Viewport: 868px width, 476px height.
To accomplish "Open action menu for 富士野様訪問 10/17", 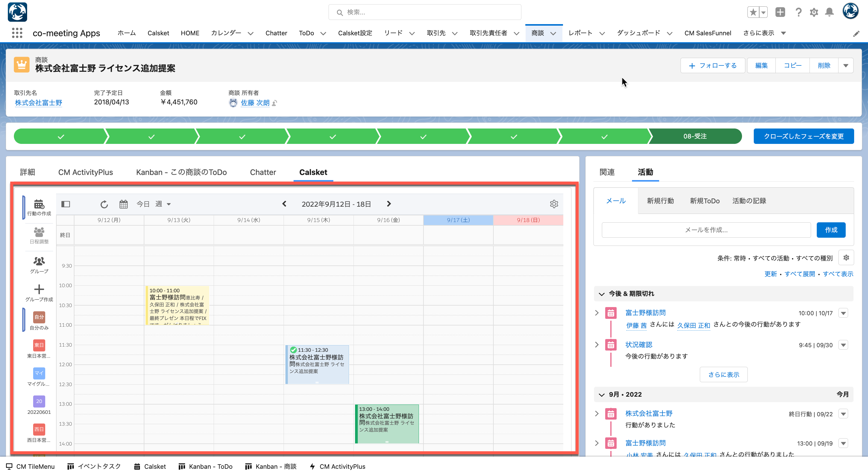I will pos(843,313).
